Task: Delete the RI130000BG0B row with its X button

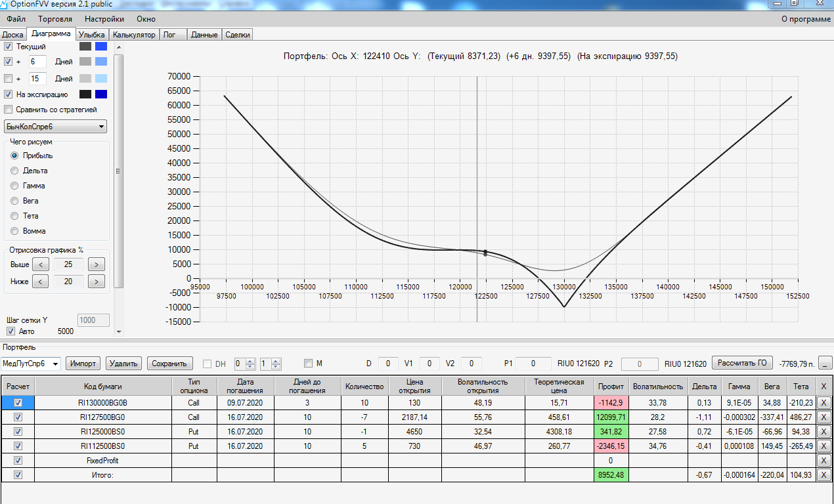Action: [823, 403]
